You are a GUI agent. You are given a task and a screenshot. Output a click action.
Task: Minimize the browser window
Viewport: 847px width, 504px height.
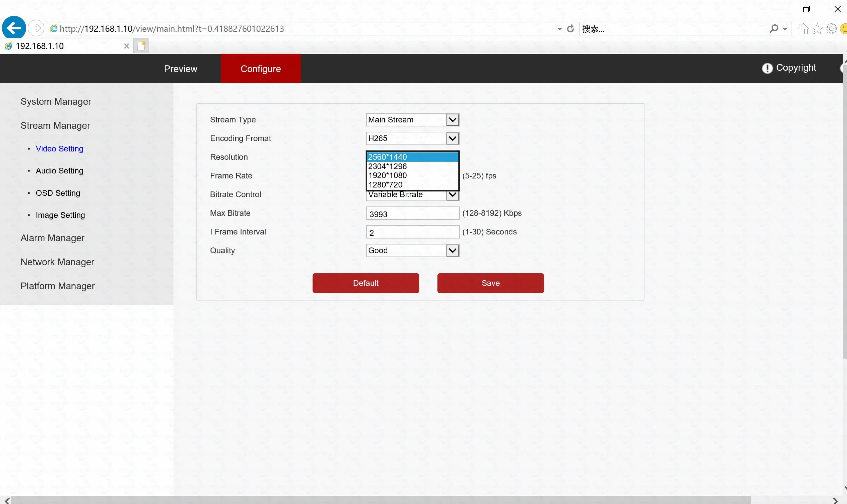click(776, 9)
